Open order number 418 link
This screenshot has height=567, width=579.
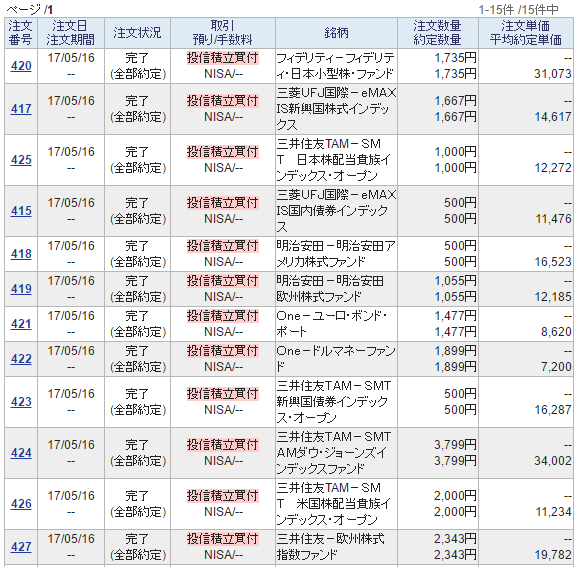(x=21, y=254)
